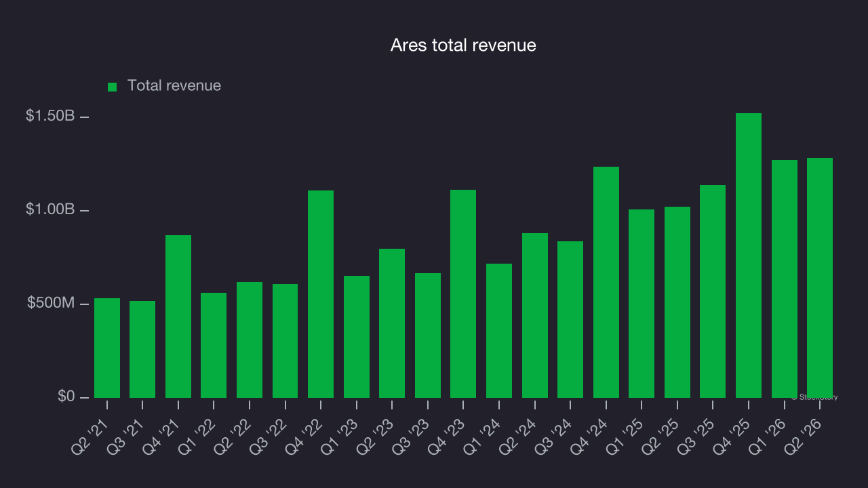Click the green Total revenue legend swatch
868x488 pixels.
(113, 87)
